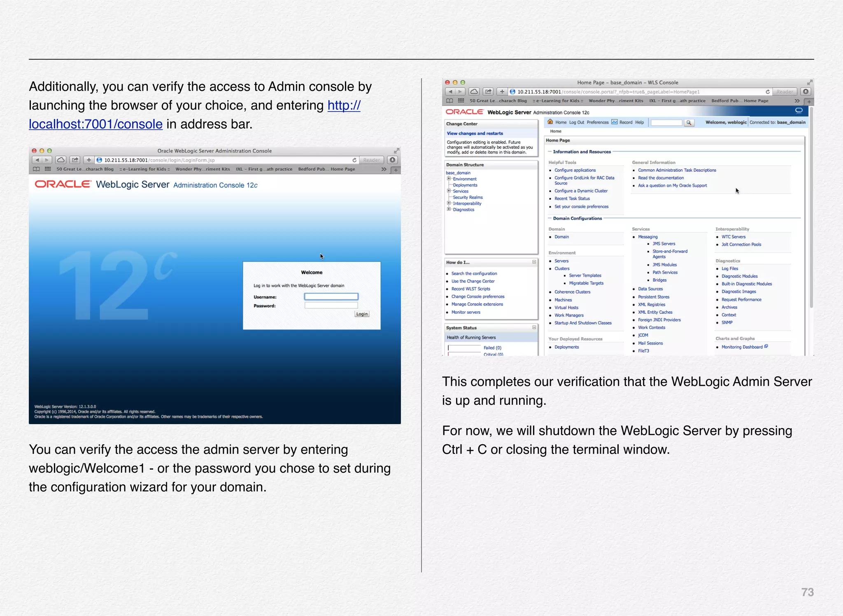Open the Read the documentation link
The image size is (843, 616).
coord(661,178)
